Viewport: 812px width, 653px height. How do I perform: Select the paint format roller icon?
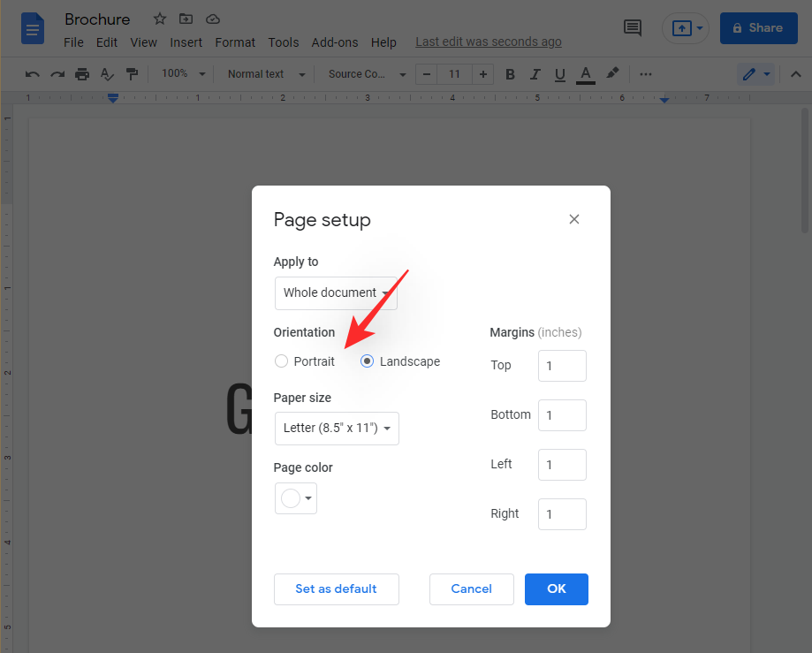132,74
